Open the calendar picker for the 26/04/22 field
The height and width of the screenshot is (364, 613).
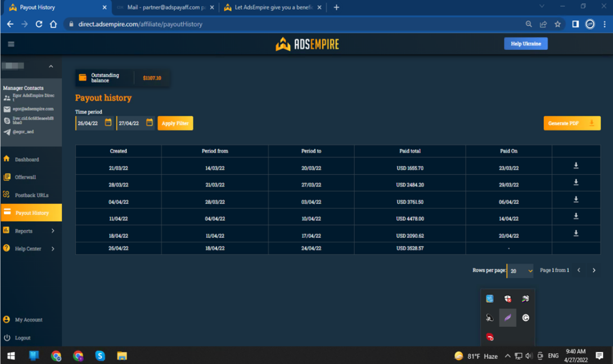[108, 122]
